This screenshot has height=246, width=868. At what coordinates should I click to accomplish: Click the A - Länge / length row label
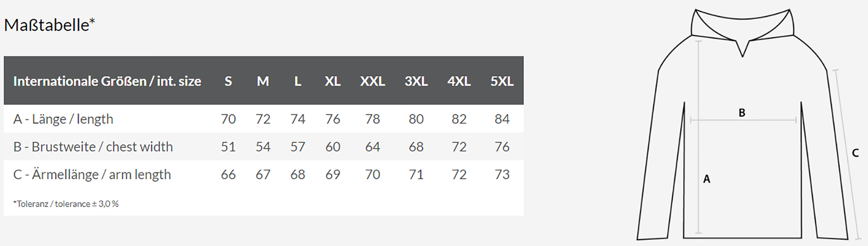[63, 119]
